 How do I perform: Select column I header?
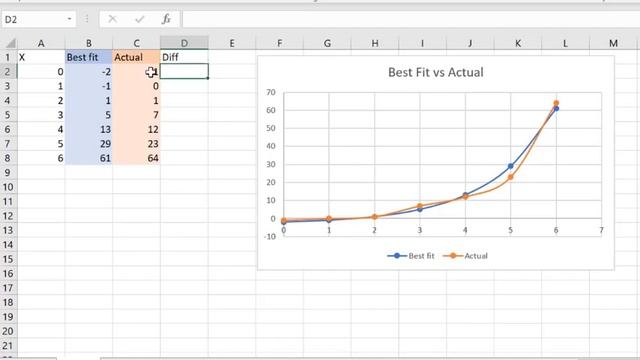coord(422,43)
